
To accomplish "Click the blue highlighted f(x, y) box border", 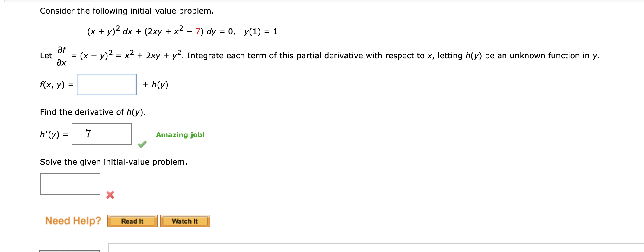I will click(x=107, y=74).
